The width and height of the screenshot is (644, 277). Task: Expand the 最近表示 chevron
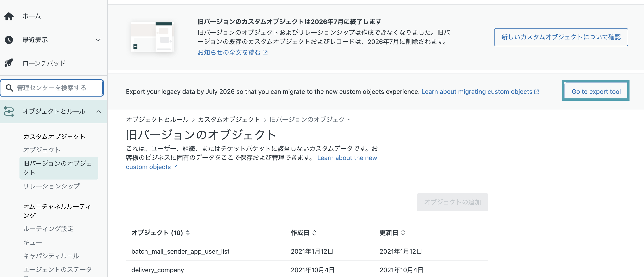click(98, 40)
